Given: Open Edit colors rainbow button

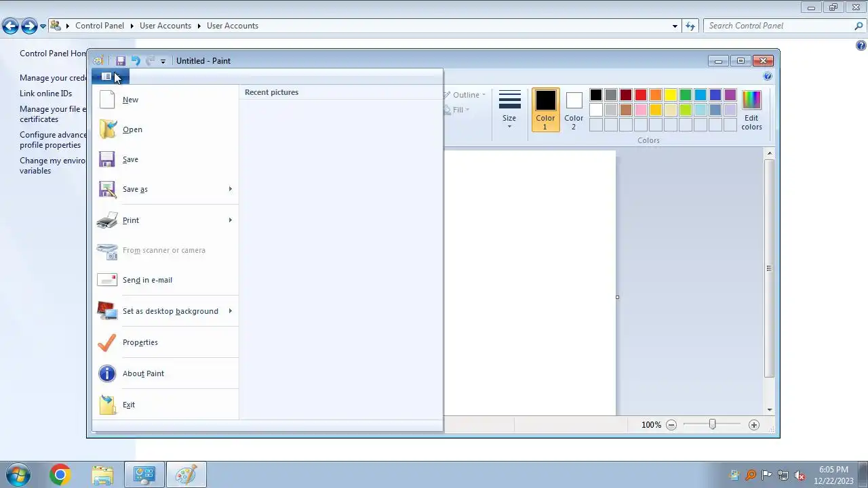Looking at the screenshot, I should coord(751,110).
